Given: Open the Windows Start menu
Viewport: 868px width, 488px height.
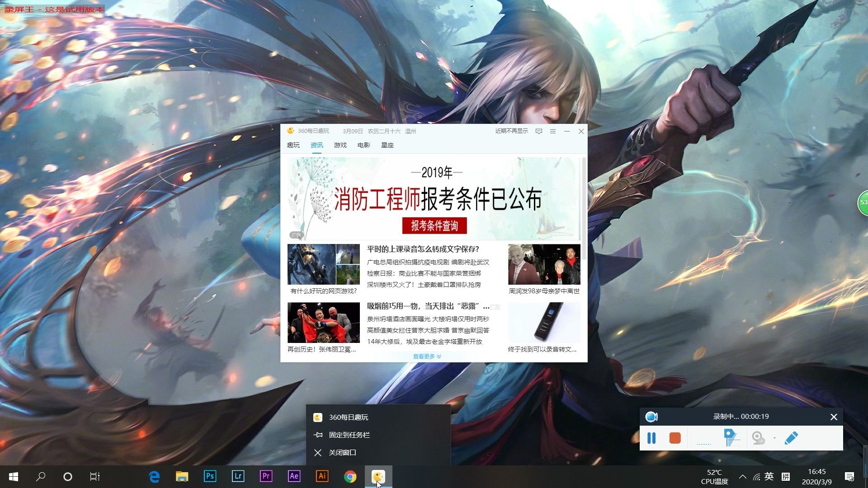Looking at the screenshot, I should 14,477.
